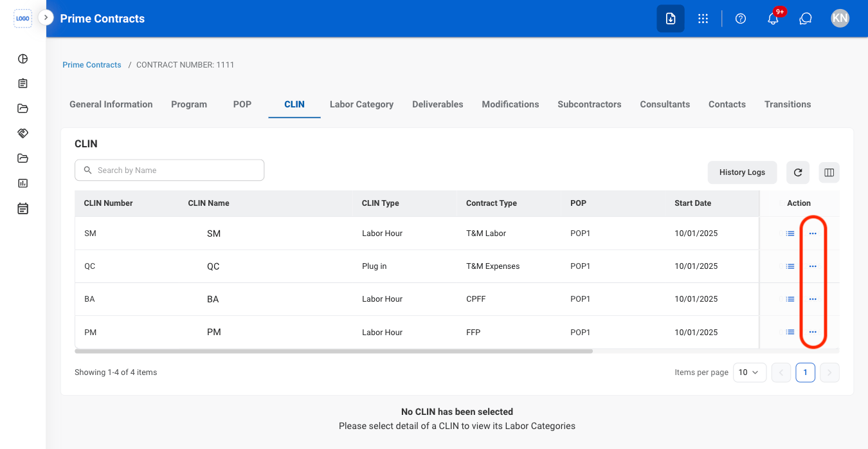Refresh the CLIN table

click(798, 172)
